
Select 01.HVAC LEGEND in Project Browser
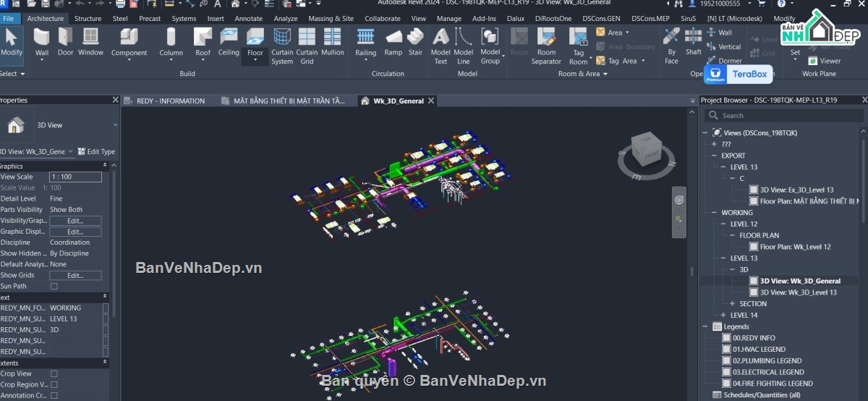[759, 350]
